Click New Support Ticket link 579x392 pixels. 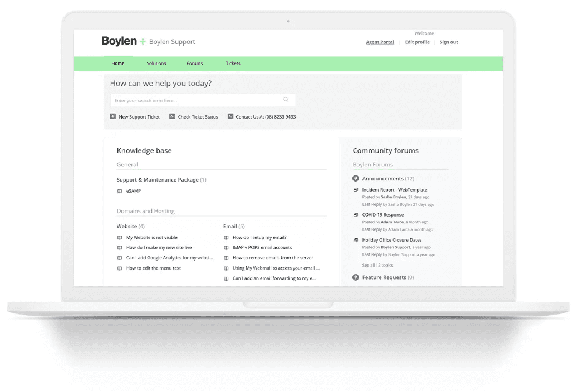pyautogui.click(x=139, y=117)
